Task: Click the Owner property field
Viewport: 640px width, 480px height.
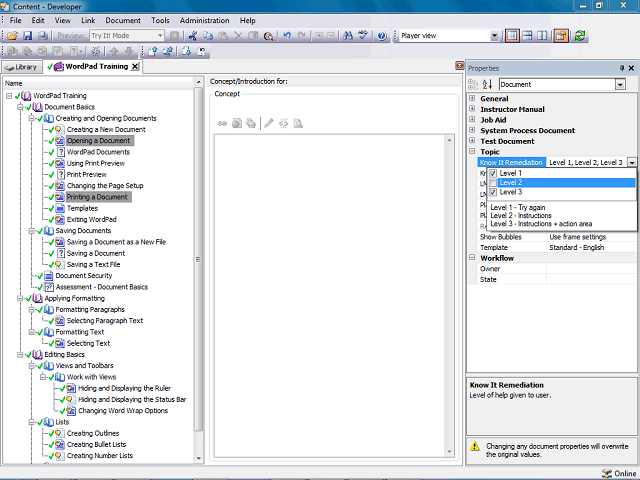Action: coord(591,269)
